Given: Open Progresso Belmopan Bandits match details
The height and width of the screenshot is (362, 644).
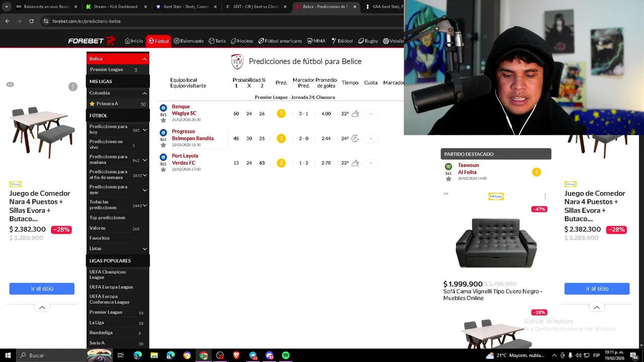Looking at the screenshot, I should click(x=193, y=135).
